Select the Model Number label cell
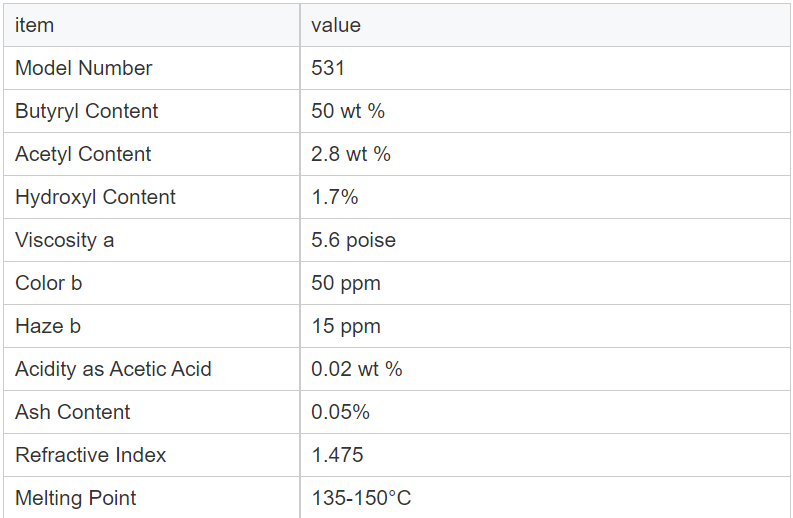This screenshot has height=518, width=793. coord(152,68)
